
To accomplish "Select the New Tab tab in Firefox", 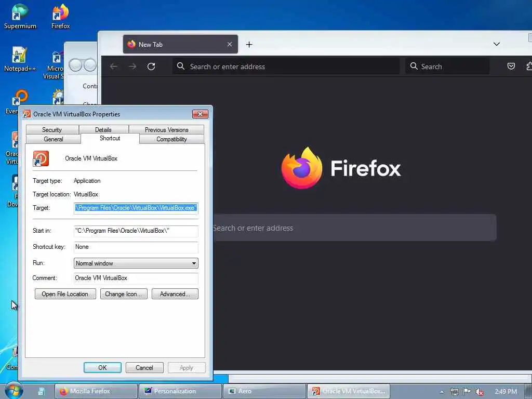I will tap(180, 45).
